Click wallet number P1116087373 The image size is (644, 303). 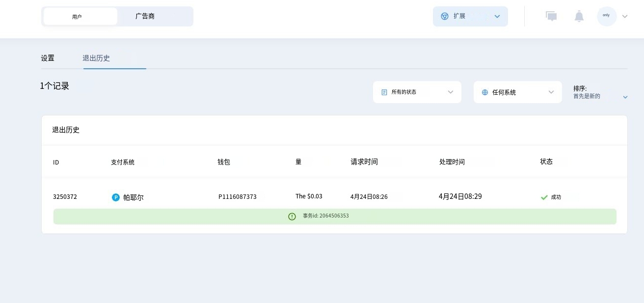(x=238, y=197)
